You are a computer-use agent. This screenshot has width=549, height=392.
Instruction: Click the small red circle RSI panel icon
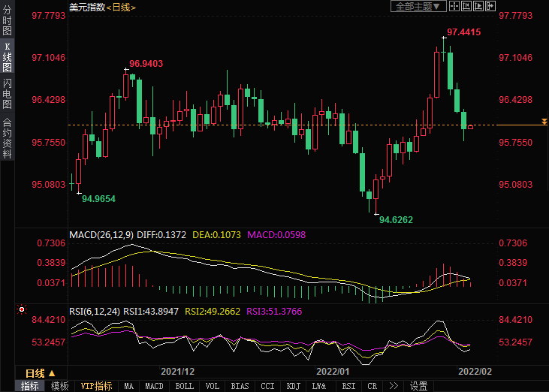21,309
